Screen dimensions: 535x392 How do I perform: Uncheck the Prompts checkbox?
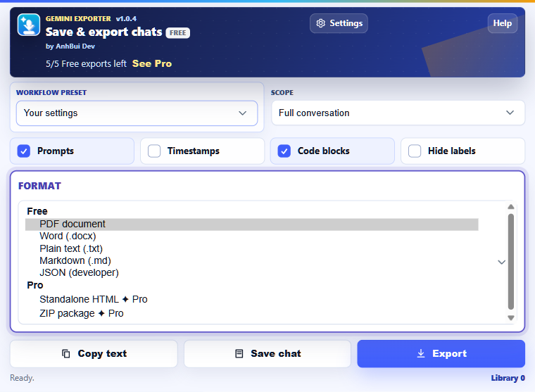click(24, 151)
